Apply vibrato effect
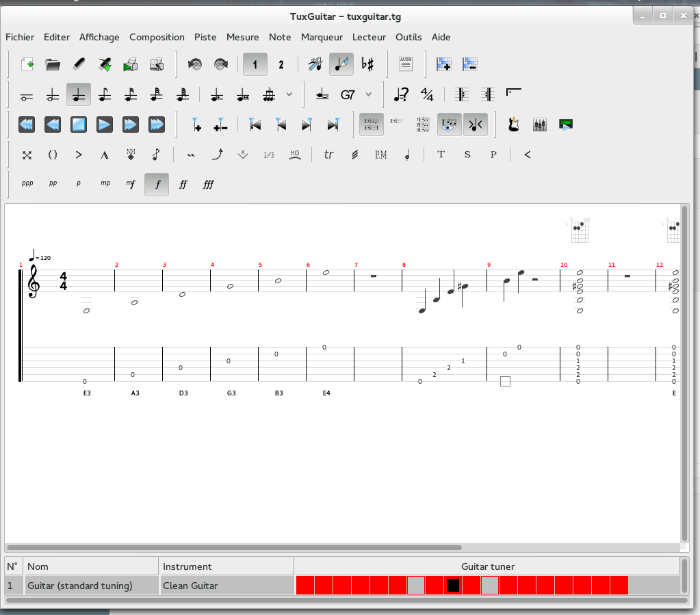 click(191, 155)
